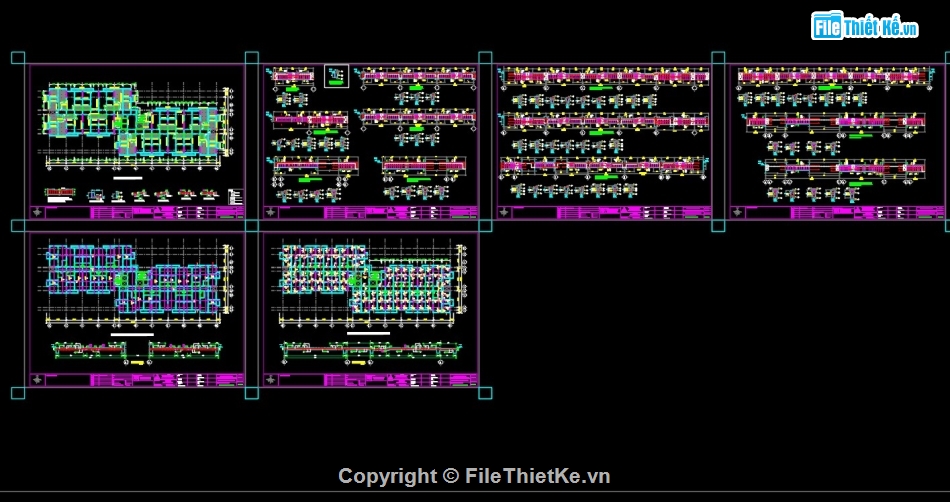Select the sheet with three full-width beam elevations

click(x=604, y=141)
